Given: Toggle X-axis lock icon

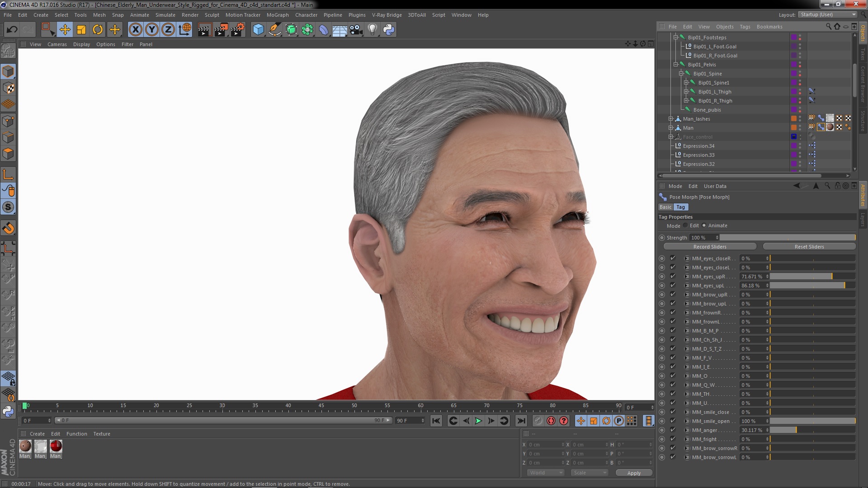Looking at the screenshot, I should tap(135, 30).
